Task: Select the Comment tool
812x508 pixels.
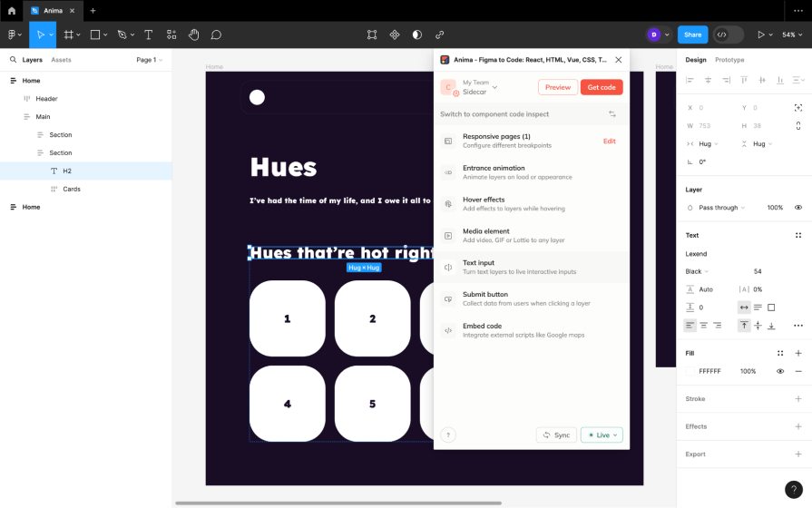Action: coord(216,34)
